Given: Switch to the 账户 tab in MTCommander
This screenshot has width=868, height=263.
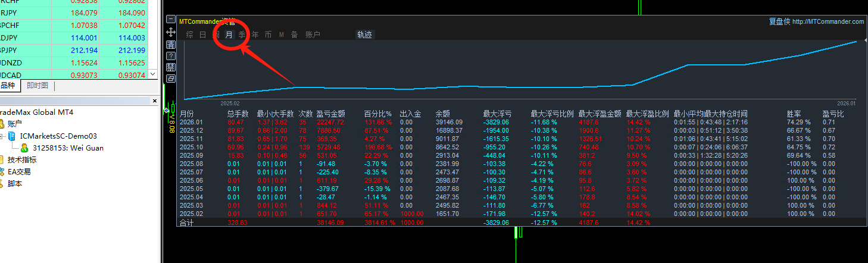Looking at the screenshot, I should coord(313,35).
